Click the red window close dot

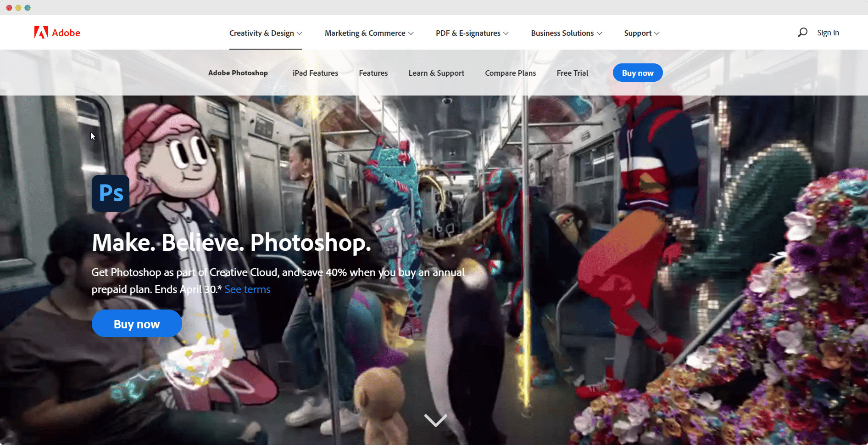9,8
